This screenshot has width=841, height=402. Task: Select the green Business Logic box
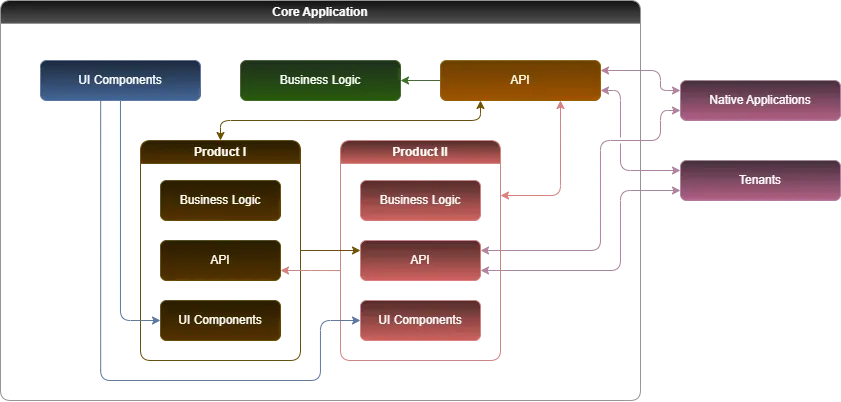(x=320, y=80)
